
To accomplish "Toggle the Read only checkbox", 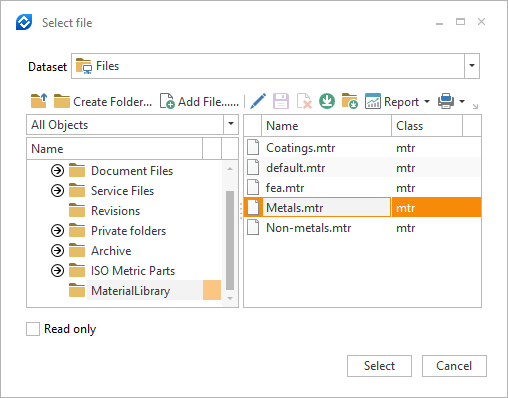I will [33, 329].
